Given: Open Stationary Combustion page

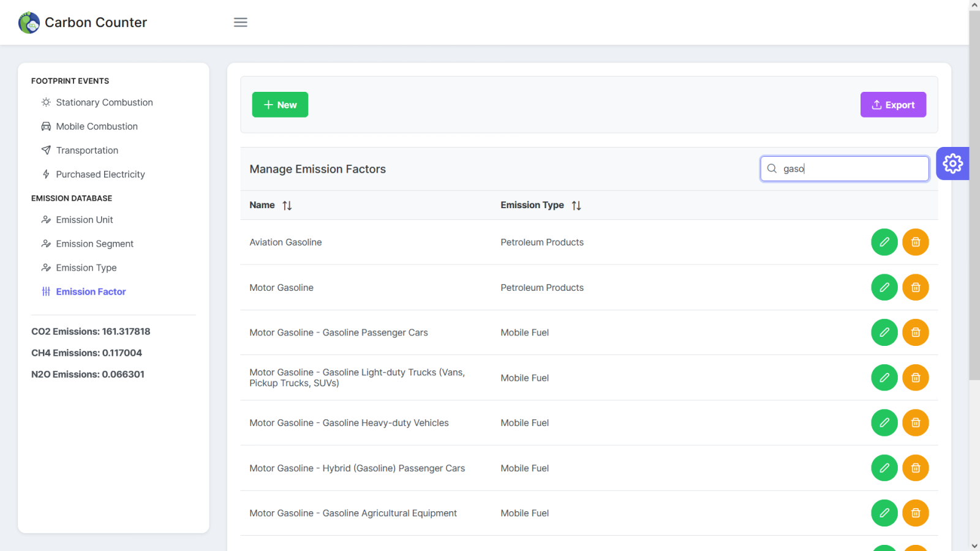Looking at the screenshot, I should 104,102.
